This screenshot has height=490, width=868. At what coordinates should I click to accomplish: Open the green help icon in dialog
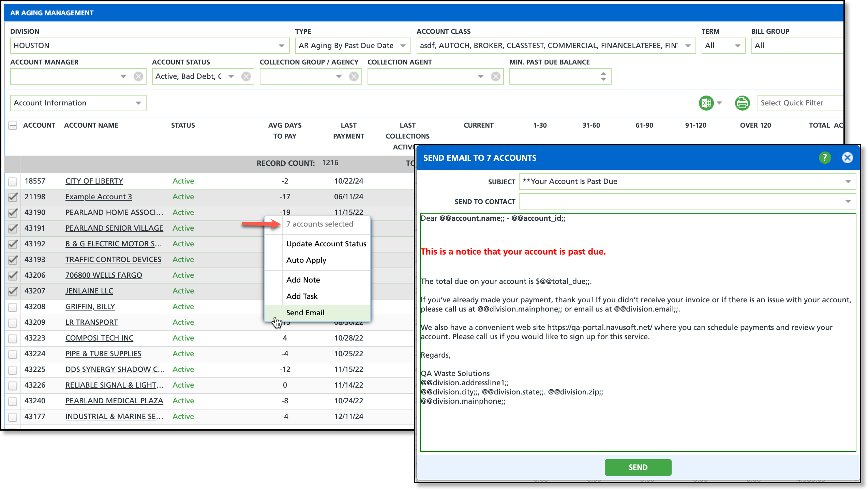[x=824, y=158]
